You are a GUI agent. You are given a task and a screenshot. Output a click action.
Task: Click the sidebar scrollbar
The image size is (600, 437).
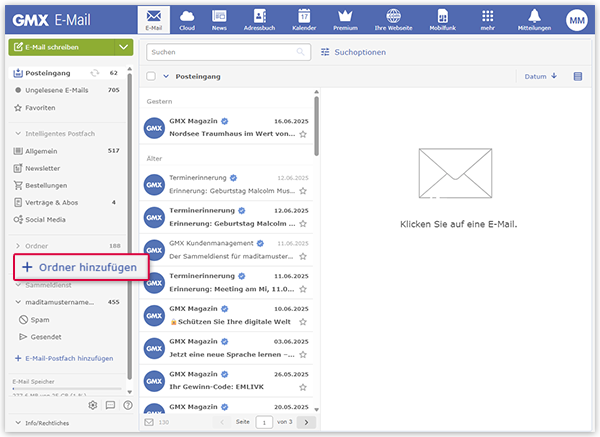[130, 226]
